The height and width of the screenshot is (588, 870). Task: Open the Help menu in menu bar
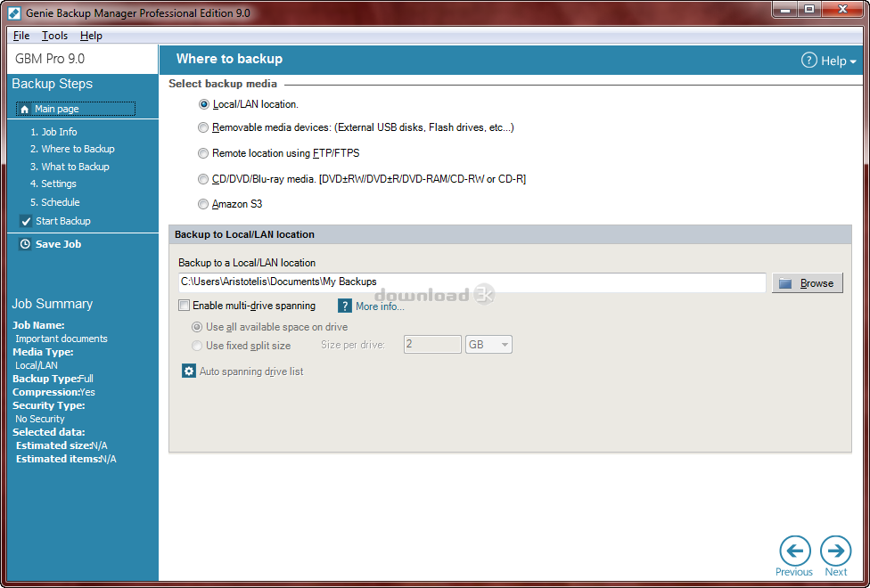click(x=91, y=36)
